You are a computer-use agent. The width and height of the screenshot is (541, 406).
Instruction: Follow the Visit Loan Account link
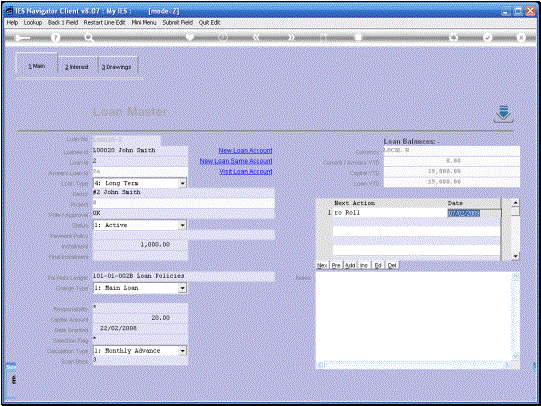(x=246, y=171)
